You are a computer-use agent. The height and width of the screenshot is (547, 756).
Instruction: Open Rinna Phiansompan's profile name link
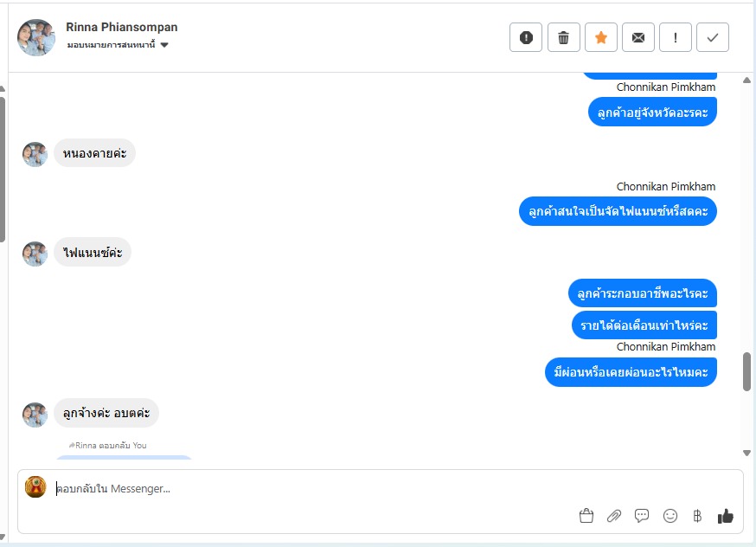[x=121, y=27]
